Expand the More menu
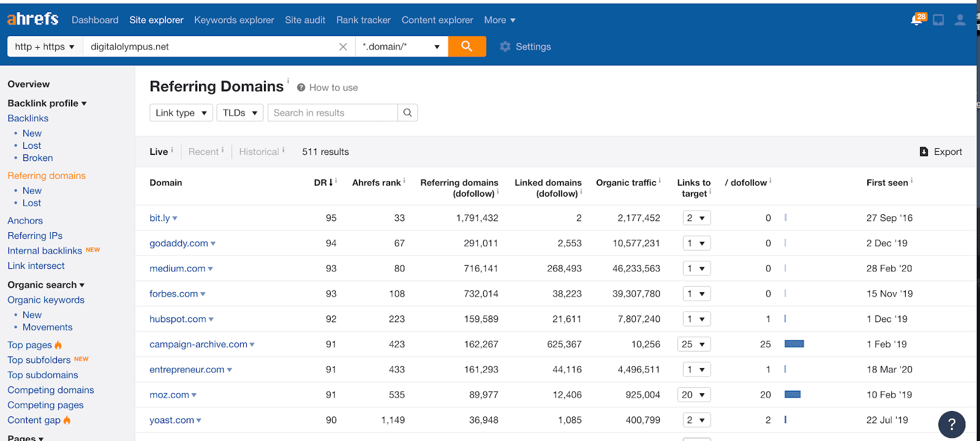Viewport: 980px width, 441px height. 499,20
